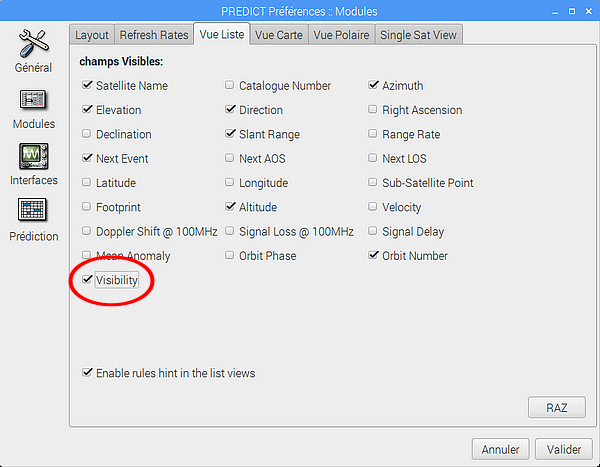Screen dimensions: 600x467
Task: Enable the Velocity checkbox
Action: coord(372,207)
